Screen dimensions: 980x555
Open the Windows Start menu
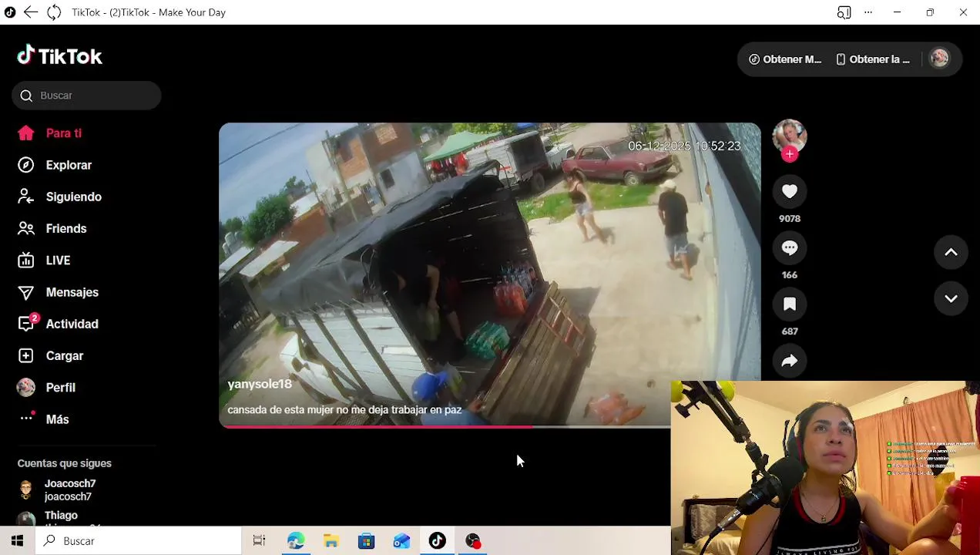tap(17, 541)
